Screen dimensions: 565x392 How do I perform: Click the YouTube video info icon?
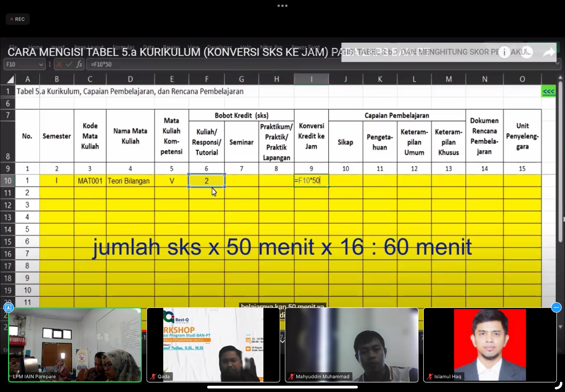pos(504,53)
